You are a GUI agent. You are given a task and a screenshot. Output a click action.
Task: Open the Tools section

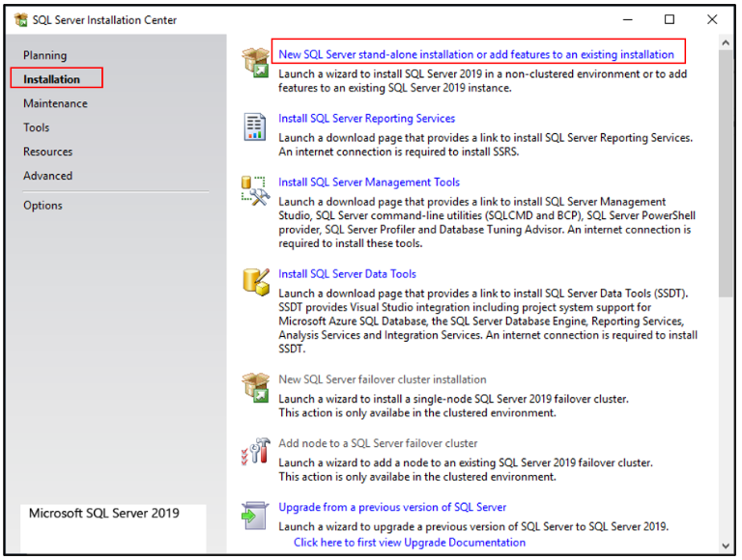tap(37, 127)
